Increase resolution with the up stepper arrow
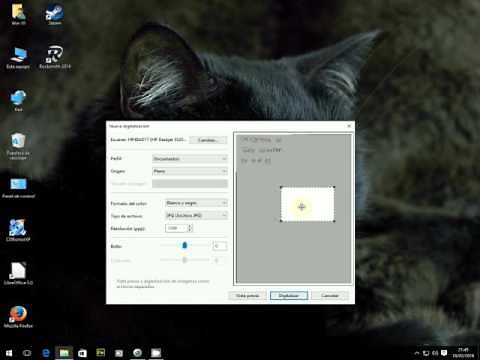This screenshot has height=360, width=480. pos(190,226)
